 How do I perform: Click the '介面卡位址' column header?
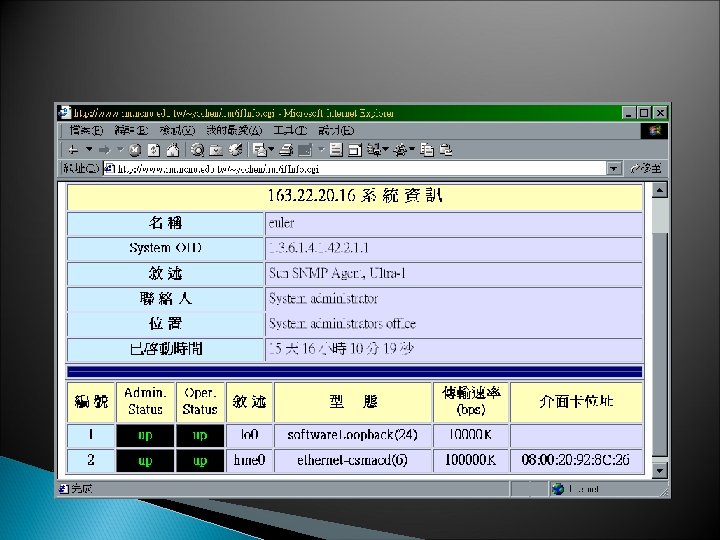(x=576, y=401)
